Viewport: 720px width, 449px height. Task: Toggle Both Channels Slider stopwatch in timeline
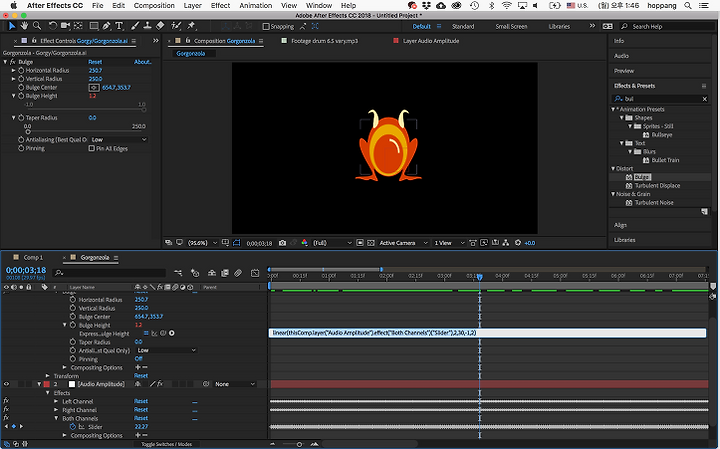[73, 427]
